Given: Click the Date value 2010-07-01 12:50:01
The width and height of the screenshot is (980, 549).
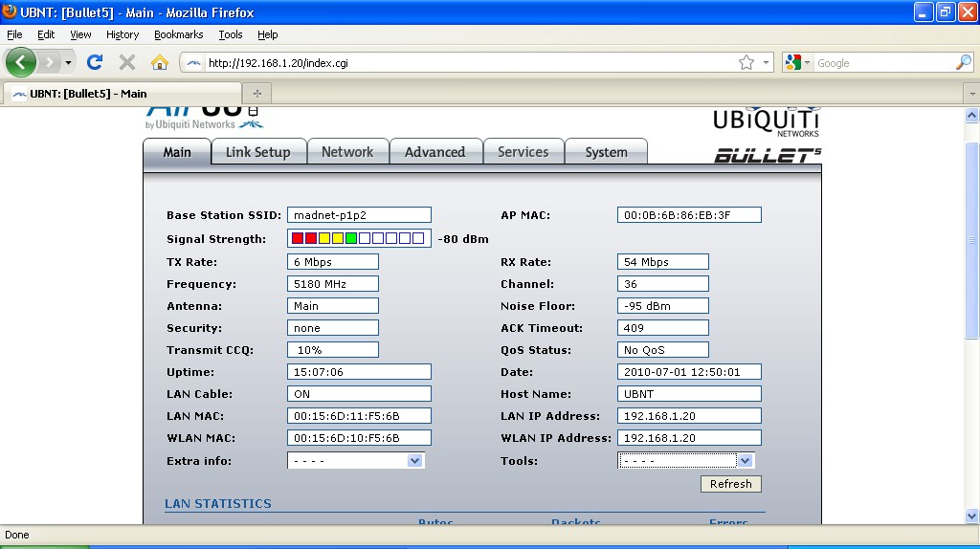Looking at the screenshot, I should coord(689,372).
